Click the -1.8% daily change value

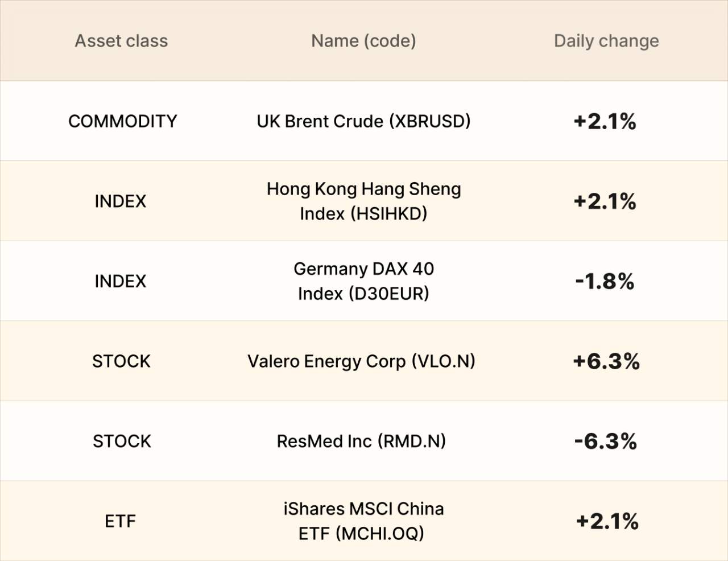coord(605,281)
